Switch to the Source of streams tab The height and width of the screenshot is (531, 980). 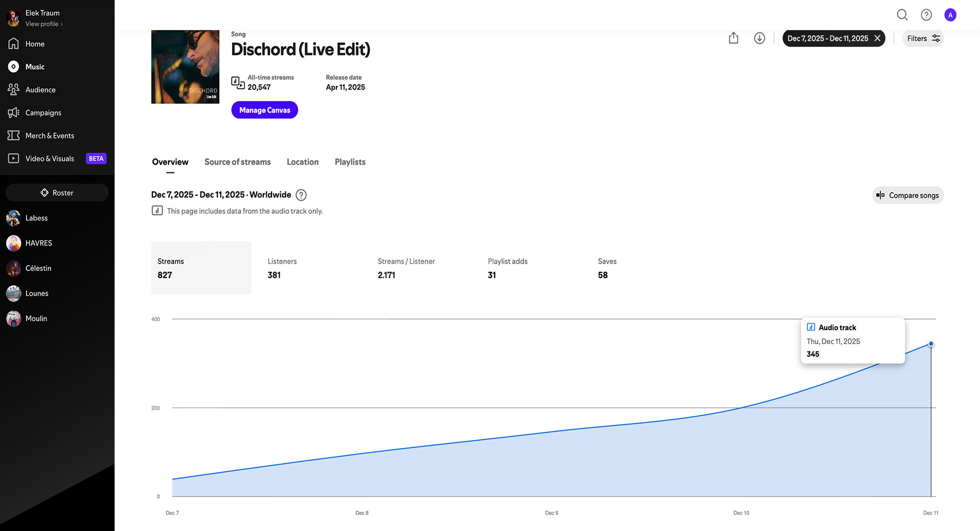(237, 162)
